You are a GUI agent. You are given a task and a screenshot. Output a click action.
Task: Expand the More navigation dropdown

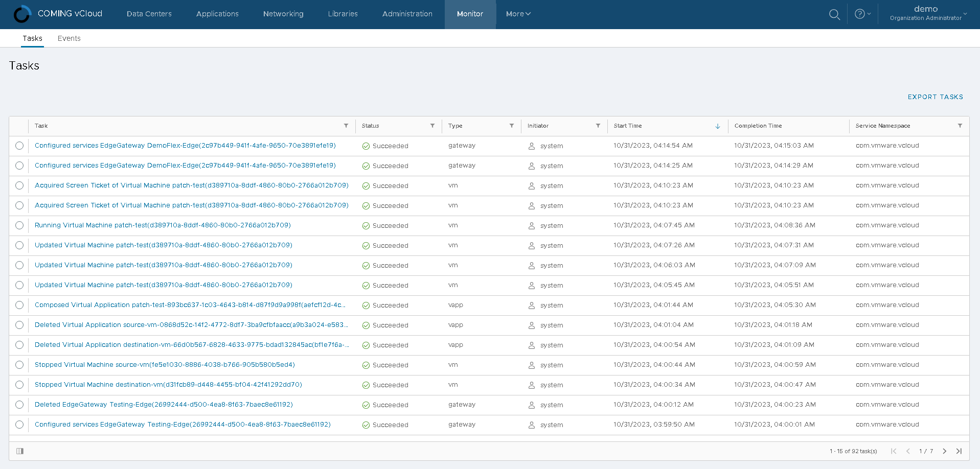tap(518, 14)
